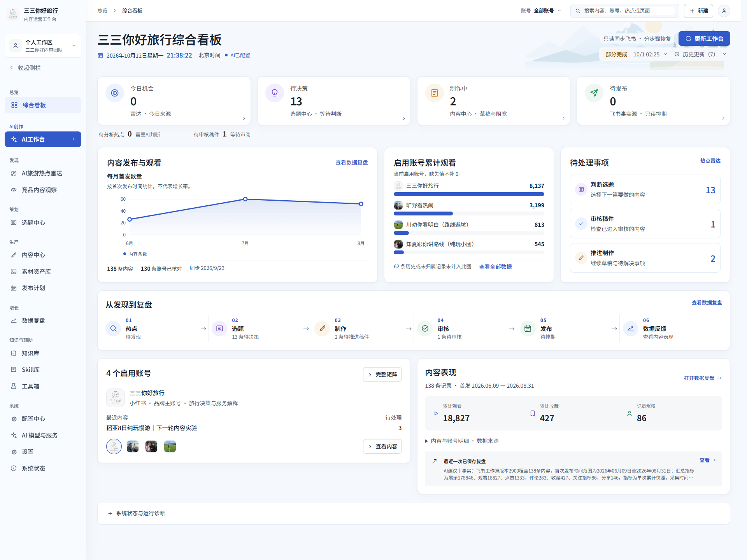Open 发布计划 sidebar entry

(43, 288)
